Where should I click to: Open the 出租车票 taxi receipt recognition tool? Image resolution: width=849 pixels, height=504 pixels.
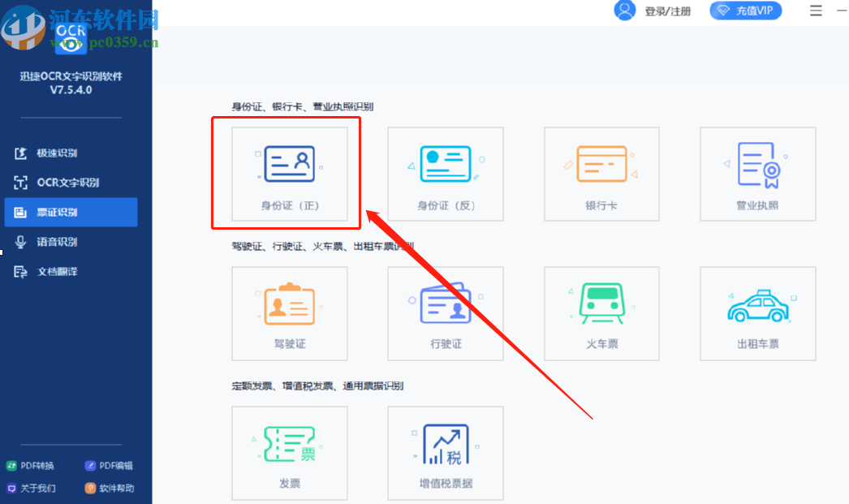(757, 313)
